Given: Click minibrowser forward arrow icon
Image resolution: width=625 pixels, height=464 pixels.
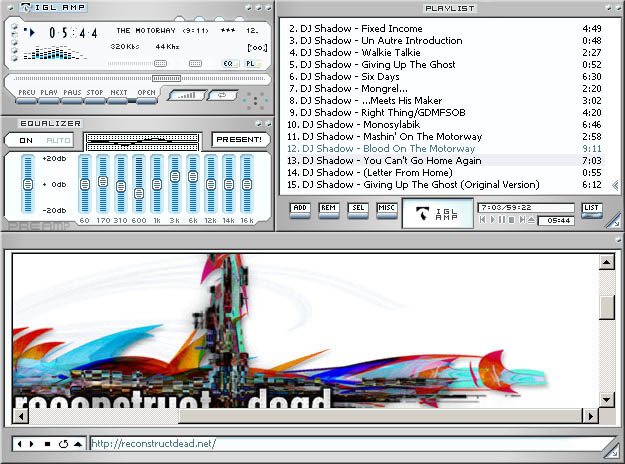Looking at the screenshot, I should pos(31,444).
